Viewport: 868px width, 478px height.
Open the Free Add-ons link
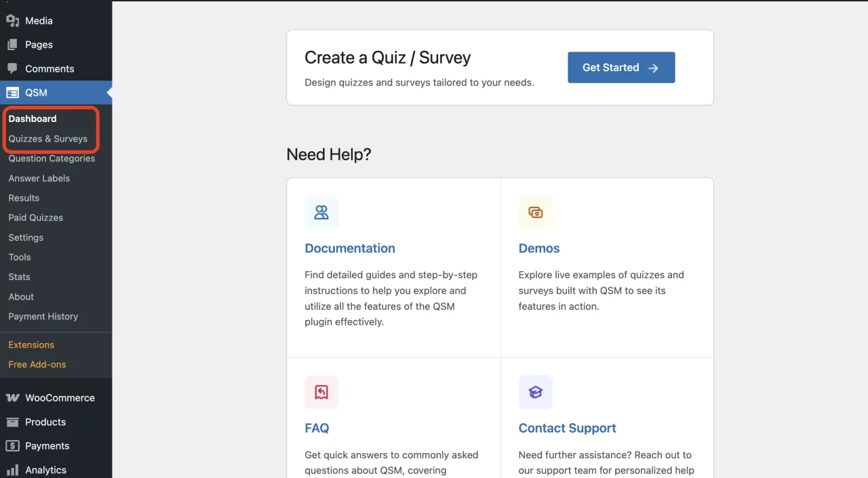point(37,365)
